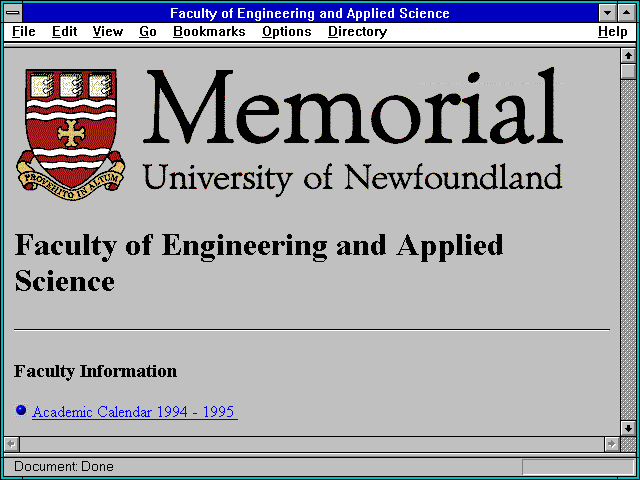Click the status bar progress indicator box
The width and height of the screenshot is (640, 480).
578,467
